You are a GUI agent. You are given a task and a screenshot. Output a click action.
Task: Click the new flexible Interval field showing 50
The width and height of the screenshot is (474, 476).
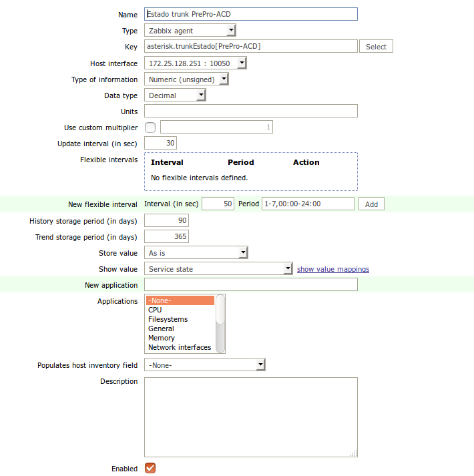218,204
